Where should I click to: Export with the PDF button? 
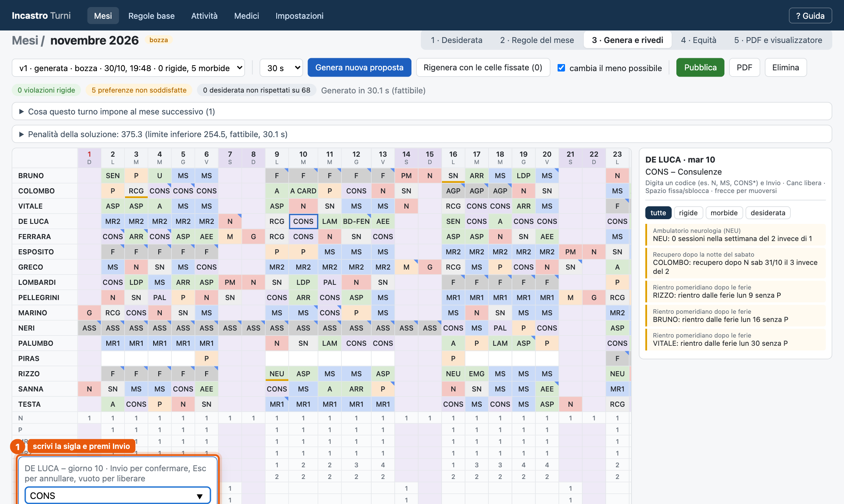tap(744, 67)
